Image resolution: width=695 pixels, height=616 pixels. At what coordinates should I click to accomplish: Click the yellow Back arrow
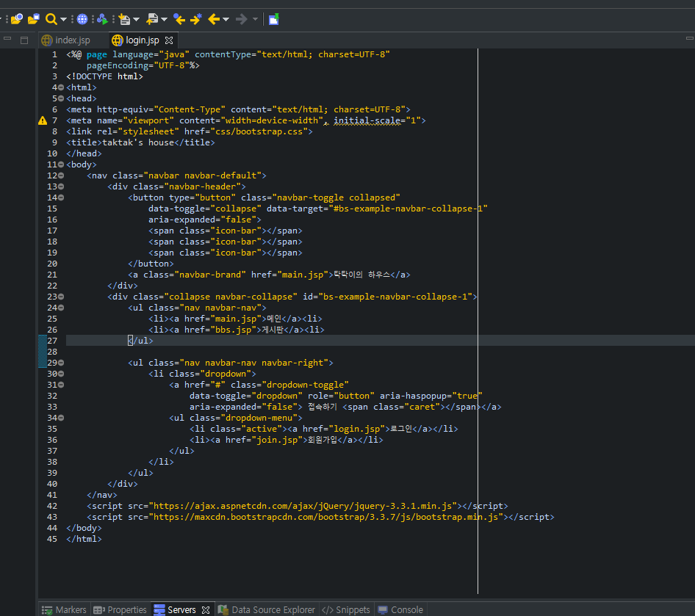pos(214,19)
